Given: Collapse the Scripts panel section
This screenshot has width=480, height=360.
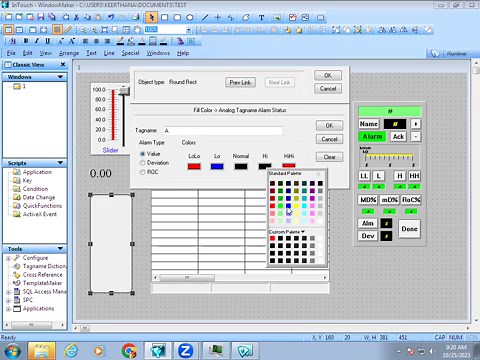Looking at the screenshot, I should coord(60,163).
